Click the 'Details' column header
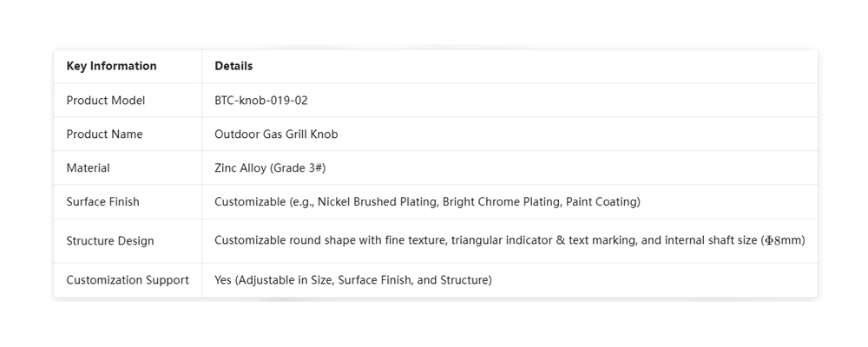Image resolution: width=868 pixels, height=347 pixels. pyautogui.click(x=233, y=66)
